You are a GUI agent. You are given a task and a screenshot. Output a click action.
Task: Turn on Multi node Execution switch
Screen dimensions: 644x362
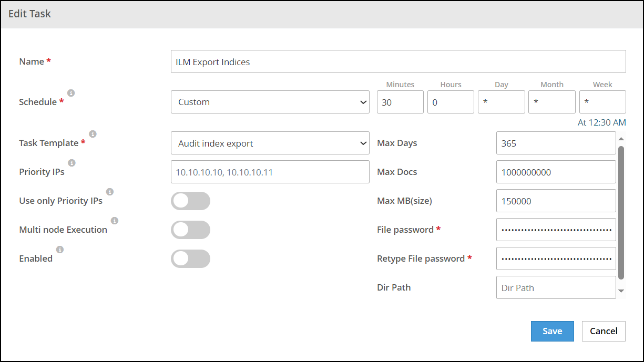click(190, 230)
